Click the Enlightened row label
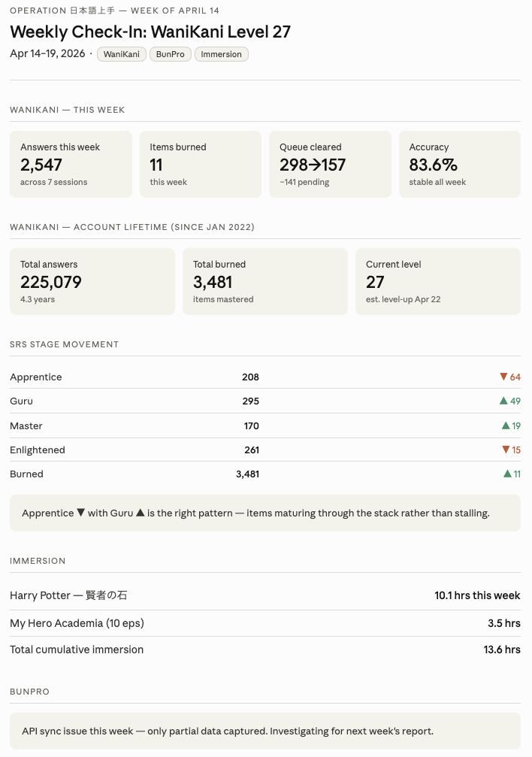532x757 pixels. pos(37,450)
